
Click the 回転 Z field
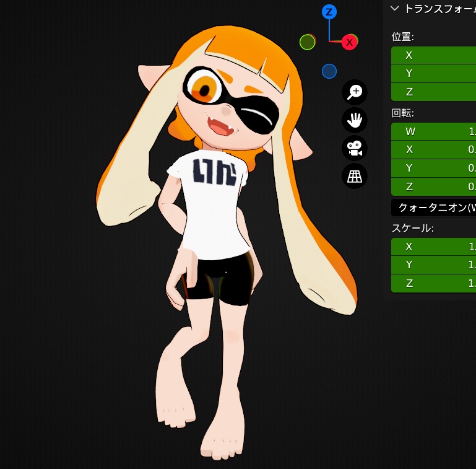coord(434,186)
